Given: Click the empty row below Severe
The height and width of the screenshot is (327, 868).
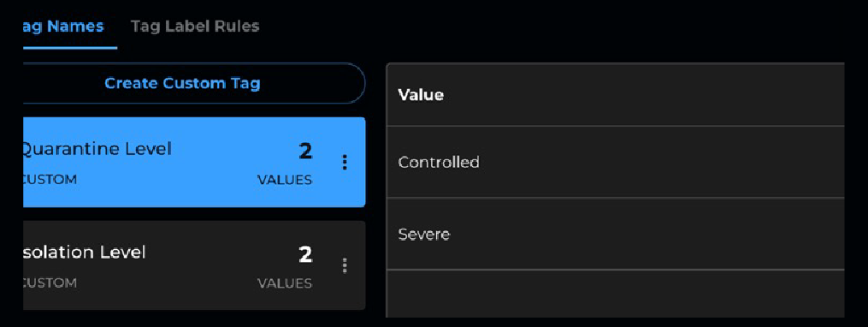Looking at the screenshot, I should 615,294.
